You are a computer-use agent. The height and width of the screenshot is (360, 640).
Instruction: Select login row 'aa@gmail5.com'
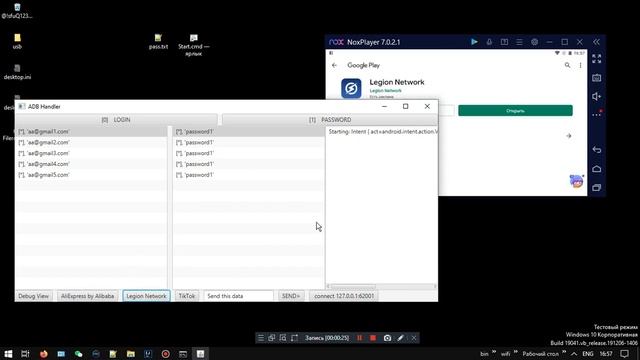[x=91, y=175]
